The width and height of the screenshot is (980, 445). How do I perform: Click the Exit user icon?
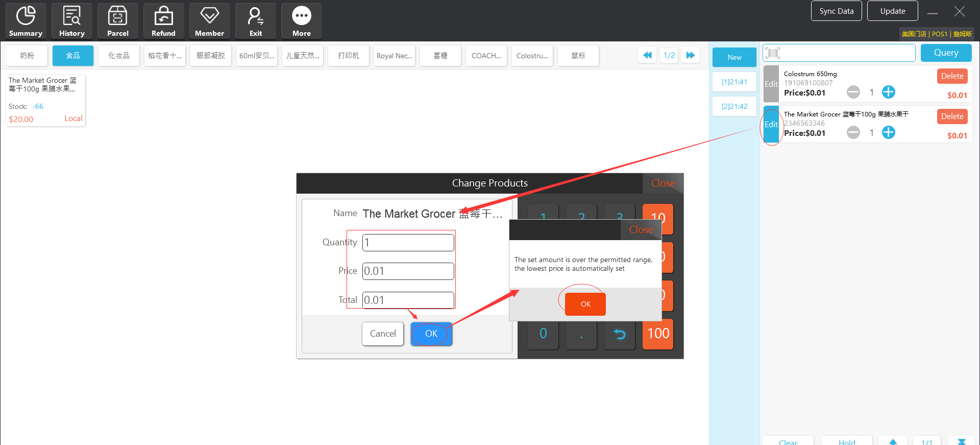coord(255,21)
